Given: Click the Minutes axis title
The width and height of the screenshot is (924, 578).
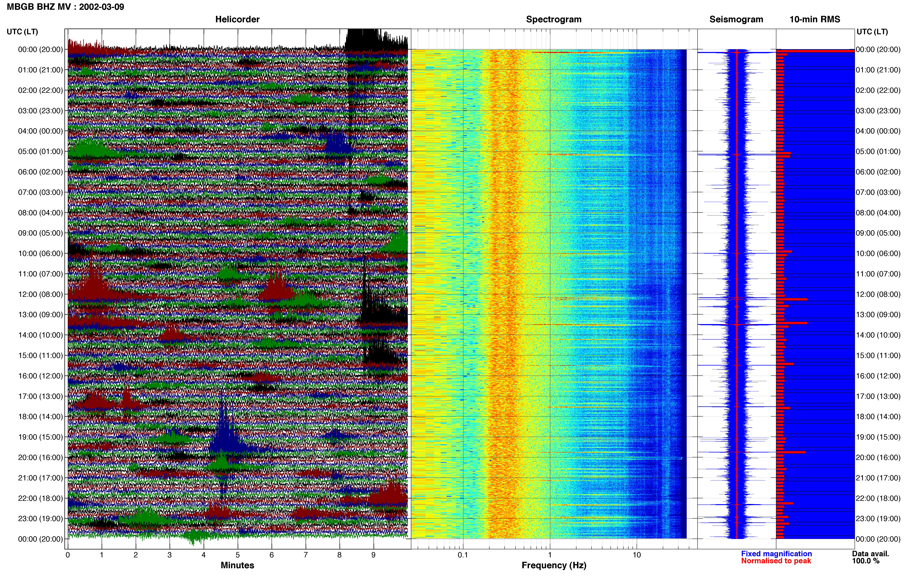Looking at the screenshot, I should pyautogui.click(x=237, y=565).
